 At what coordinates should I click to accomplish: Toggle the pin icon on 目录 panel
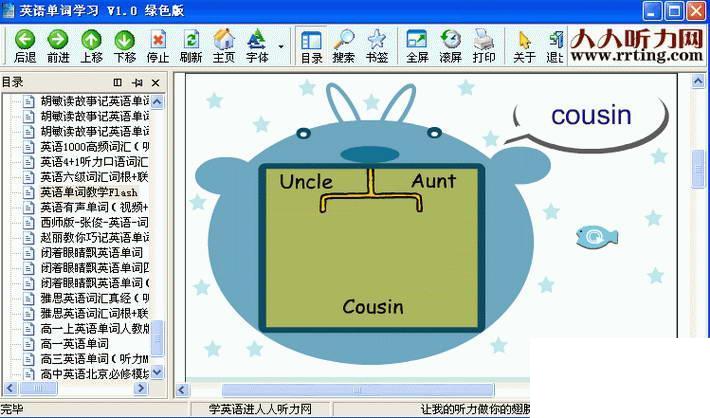click(x=137, y=82)
